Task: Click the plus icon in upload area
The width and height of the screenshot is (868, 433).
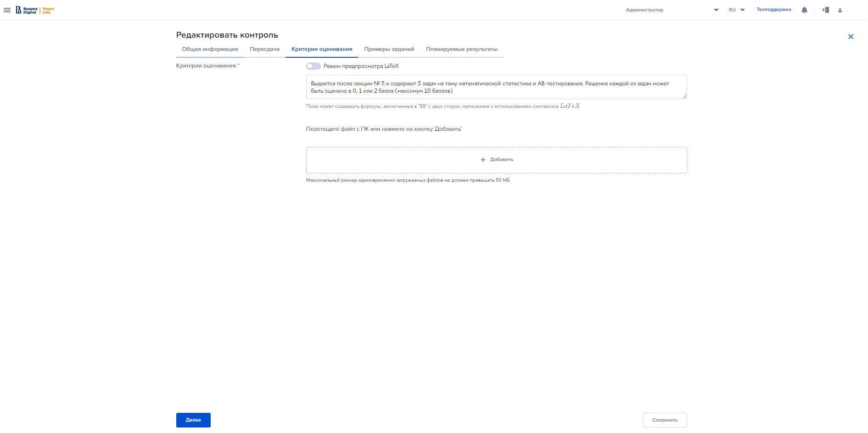Action: 483,160
